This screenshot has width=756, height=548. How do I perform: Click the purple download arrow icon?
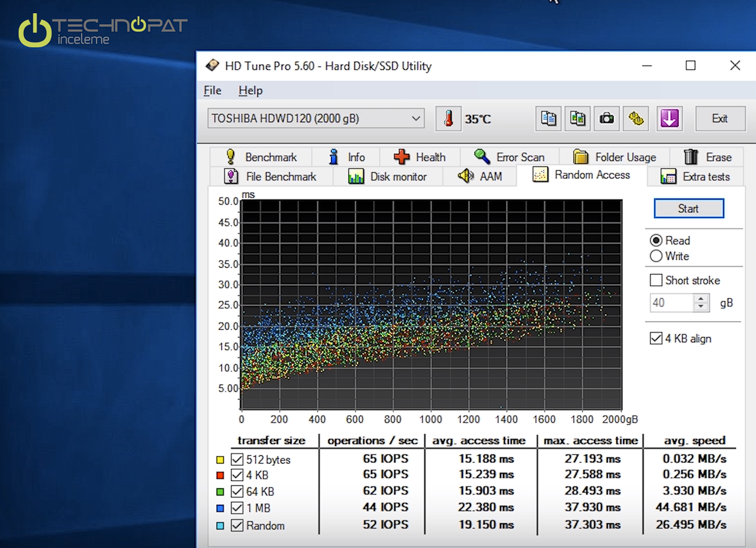pos(670,119)
